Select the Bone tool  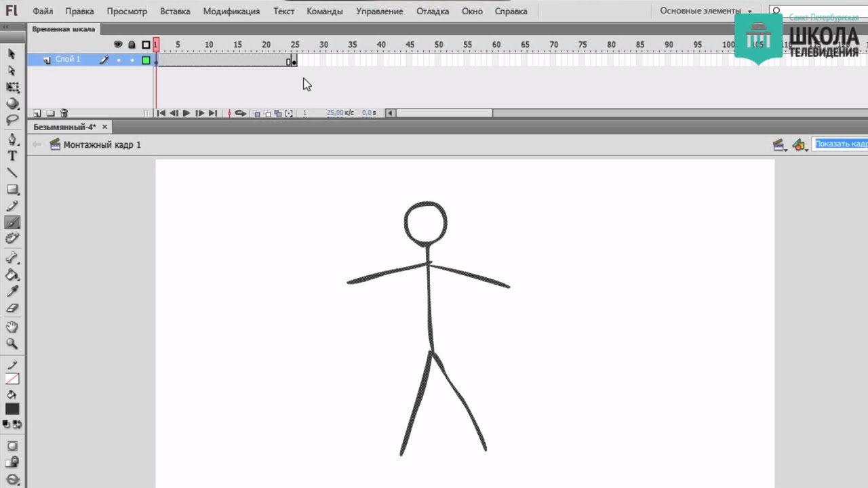[12, 258]
